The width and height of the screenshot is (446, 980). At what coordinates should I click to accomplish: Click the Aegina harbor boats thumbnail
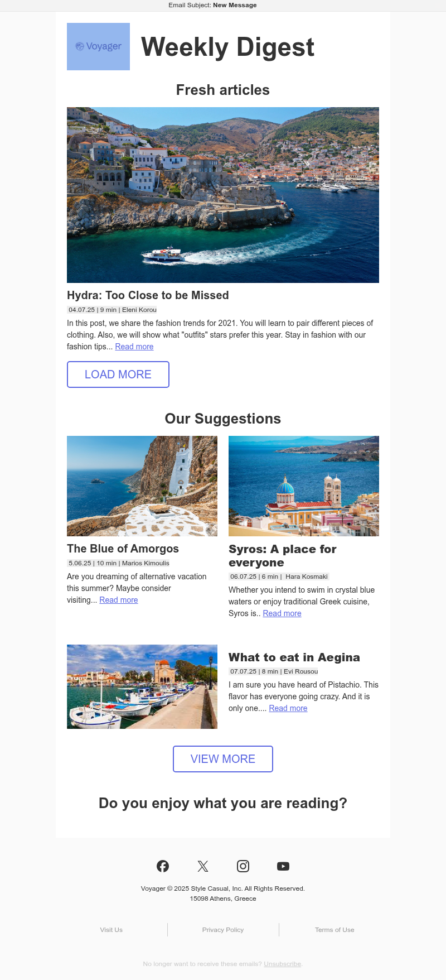pos(142,686)
